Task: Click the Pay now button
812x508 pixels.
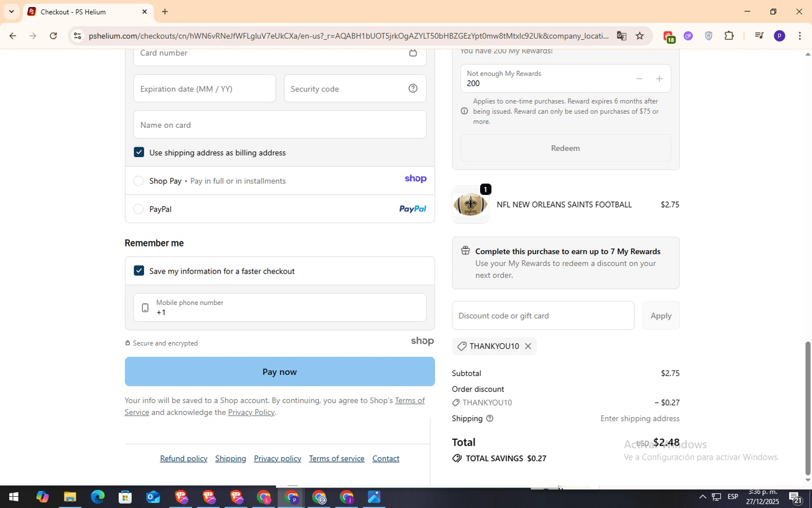Action: point(280,372)
